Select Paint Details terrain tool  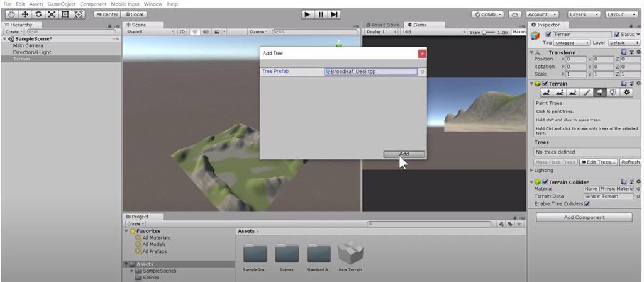(x=613, y=93)
